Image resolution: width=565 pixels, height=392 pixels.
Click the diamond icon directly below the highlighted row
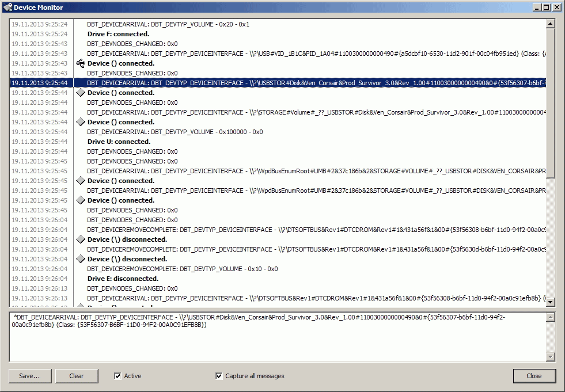pos(81,93)
